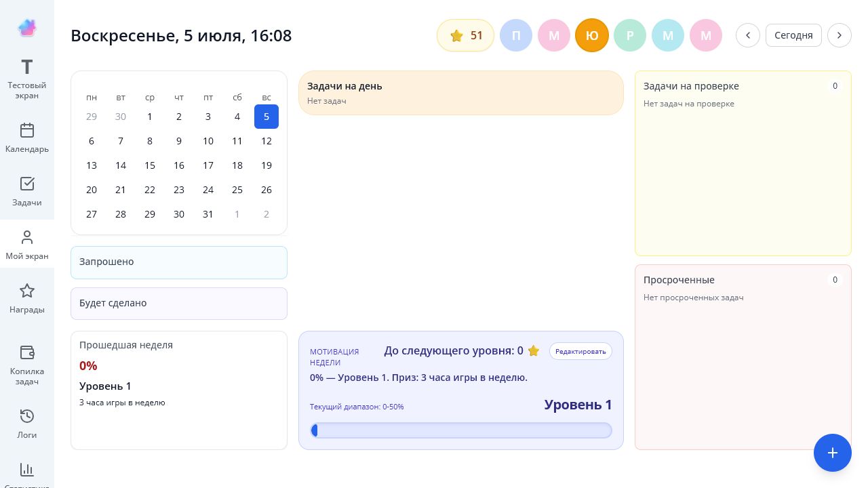
Task: Click the Просроченные heading
Action: (x=679, y=280)
